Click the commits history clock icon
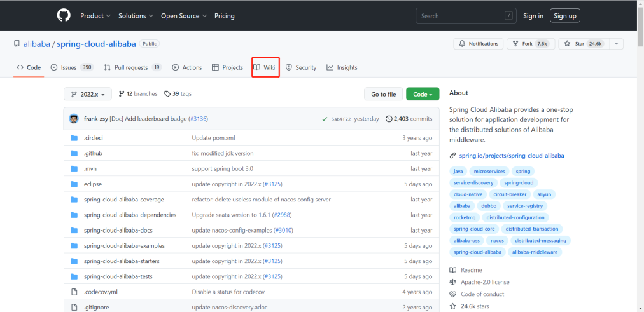 (389, 119)
